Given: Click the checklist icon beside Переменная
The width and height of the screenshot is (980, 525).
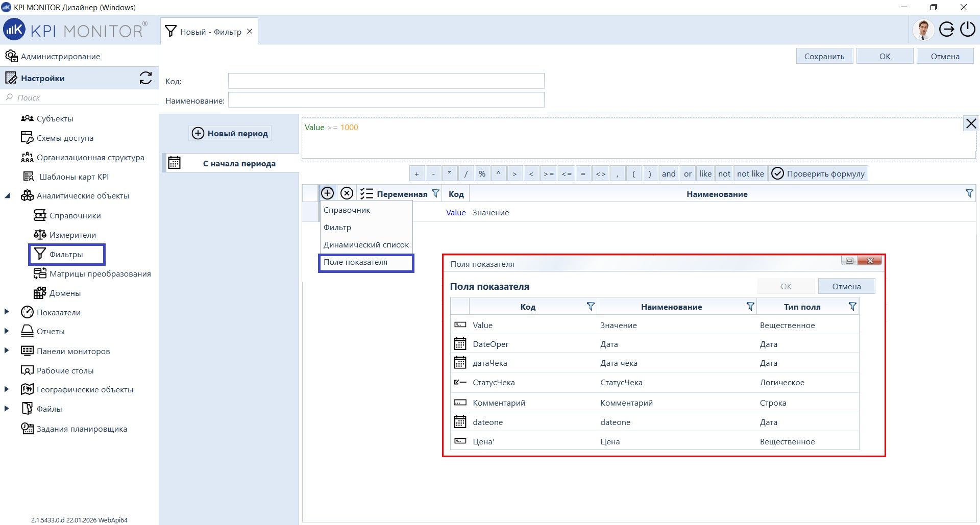Looking at the screenshot, I should tap(366, 194).
